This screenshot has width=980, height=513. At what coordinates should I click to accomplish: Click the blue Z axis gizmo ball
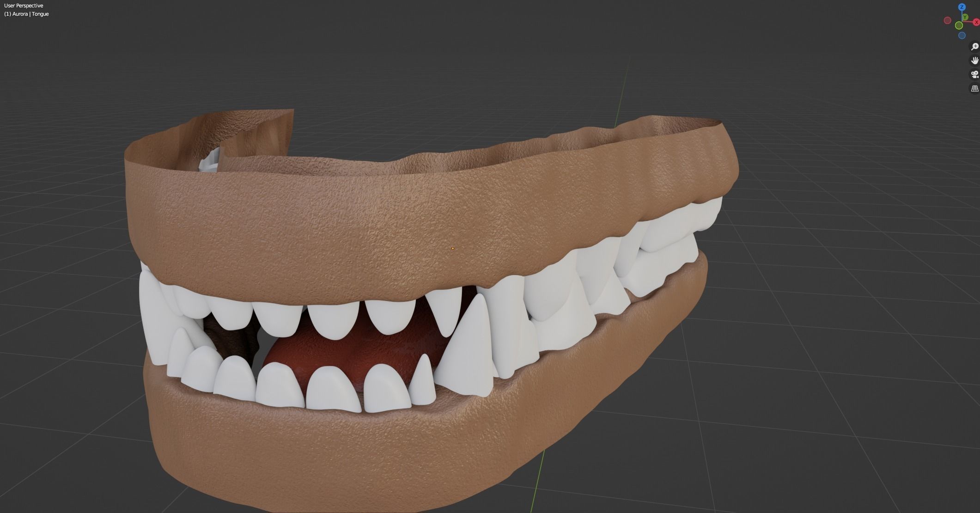[962, 7]
